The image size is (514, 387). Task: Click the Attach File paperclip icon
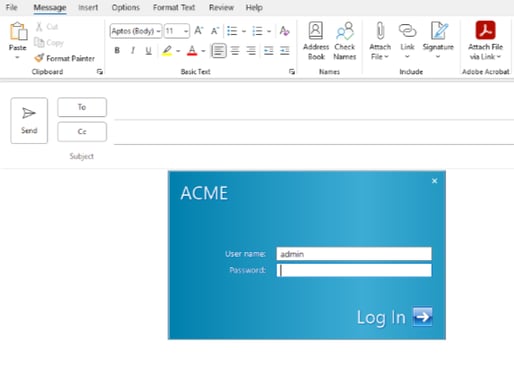point(380,31)
